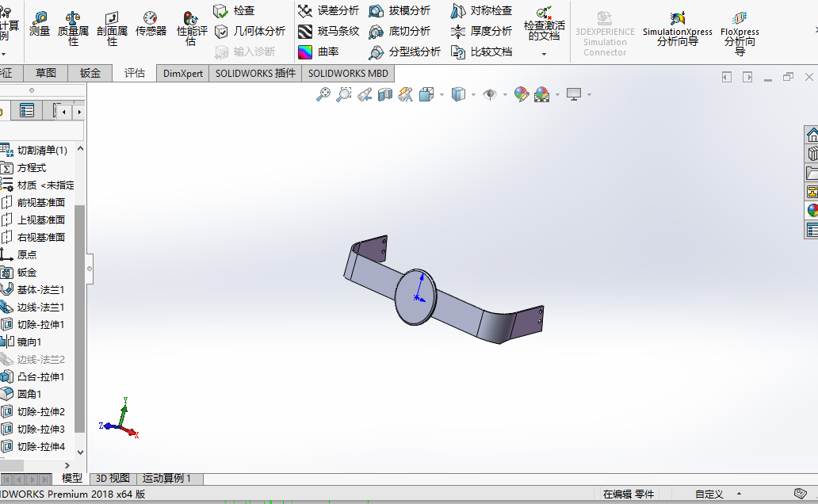The height and width of the screenshot is (504, 818).
Task: Open 拔模分析 draft analysis
Action: [x=399, y=10]
